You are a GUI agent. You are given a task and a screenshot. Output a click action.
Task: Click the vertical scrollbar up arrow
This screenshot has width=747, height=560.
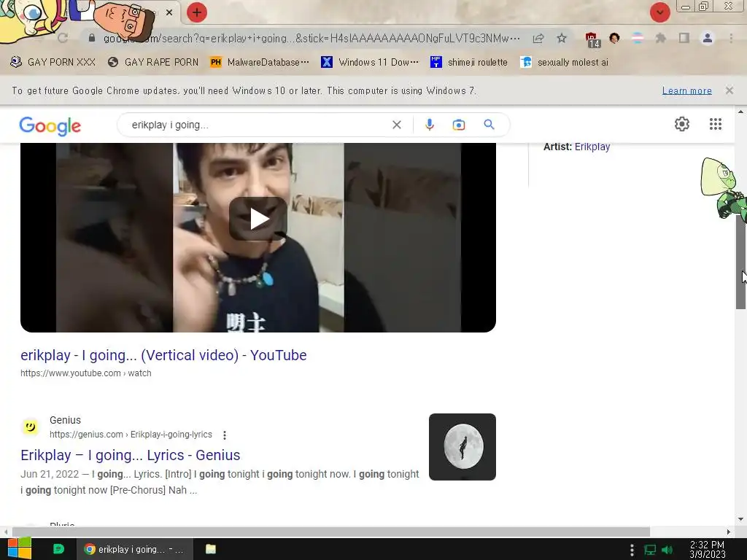click(740, 112)
